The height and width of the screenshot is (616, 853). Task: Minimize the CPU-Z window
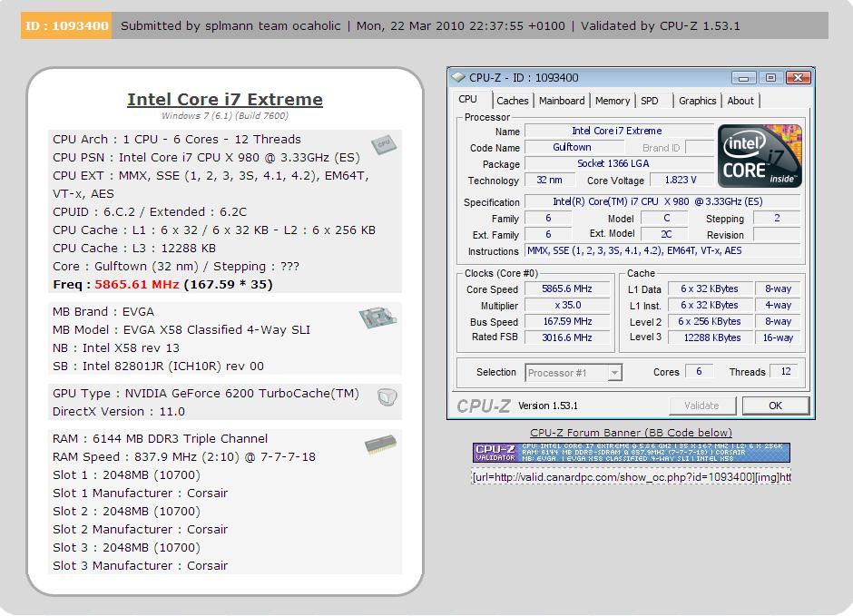coord(743,78)
